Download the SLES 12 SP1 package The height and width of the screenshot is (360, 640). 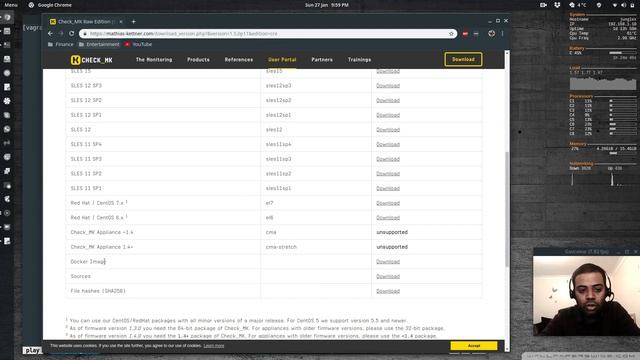pos(388,115)
